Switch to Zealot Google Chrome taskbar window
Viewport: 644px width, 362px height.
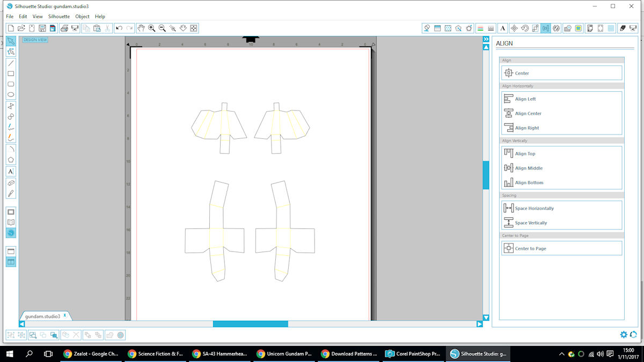(91, 354)
